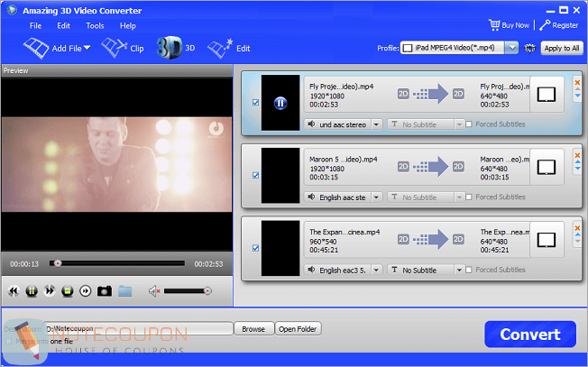The width and height of the screenshot is (588, 367).
Task: Click the destination path field
Action: [x=138, y=329]
